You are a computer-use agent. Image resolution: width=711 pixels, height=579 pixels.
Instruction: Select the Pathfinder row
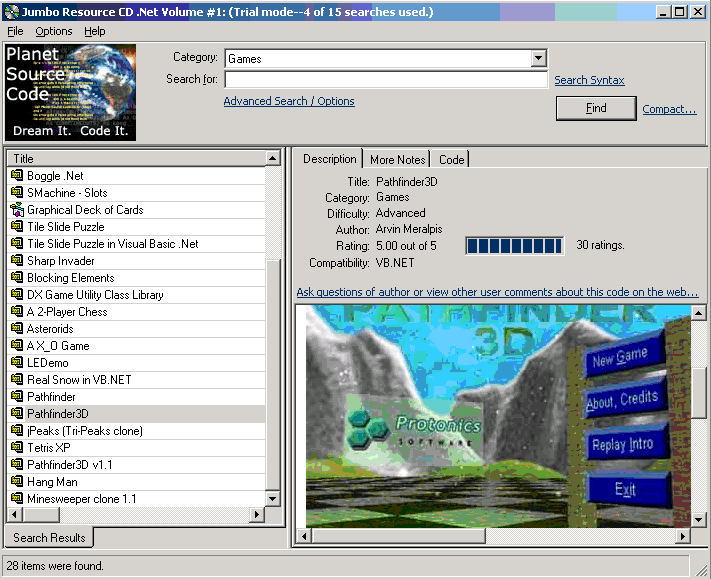point(136,397)
